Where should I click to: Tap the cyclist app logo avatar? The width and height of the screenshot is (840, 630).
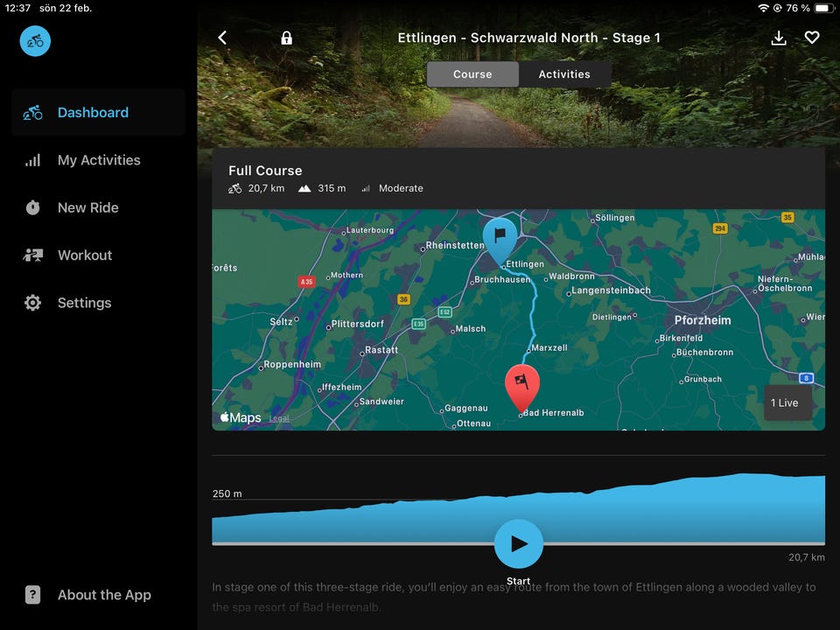(x=35, y=41)
